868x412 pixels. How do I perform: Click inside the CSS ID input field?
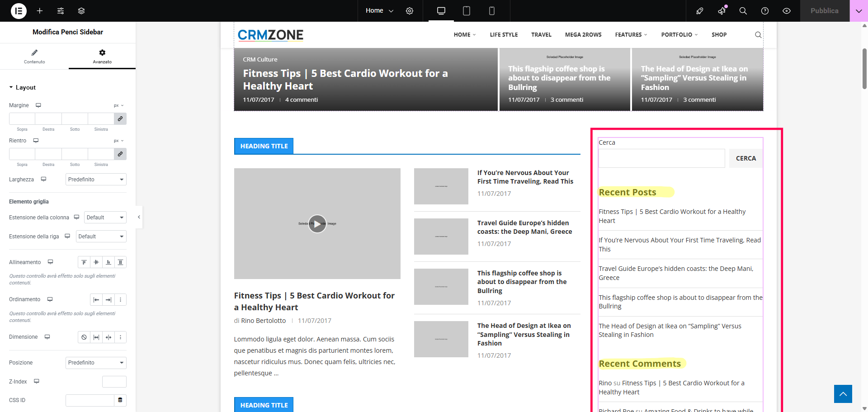tap(90, 400)
